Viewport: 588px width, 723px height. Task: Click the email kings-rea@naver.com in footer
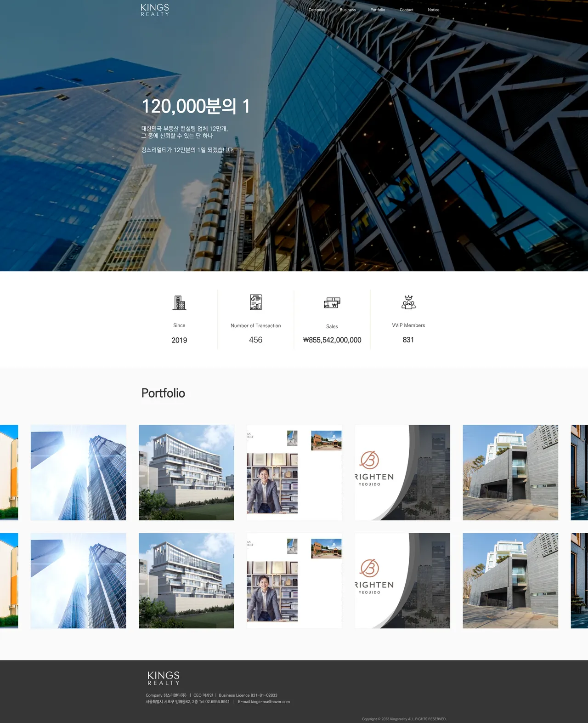[x=271, y=702]
